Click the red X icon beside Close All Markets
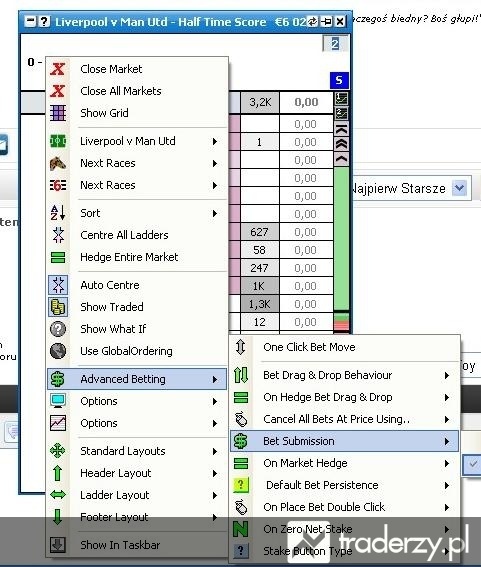The height and width of the screenshot is (567, 481). pyautogui.click(x=58, y=91)
